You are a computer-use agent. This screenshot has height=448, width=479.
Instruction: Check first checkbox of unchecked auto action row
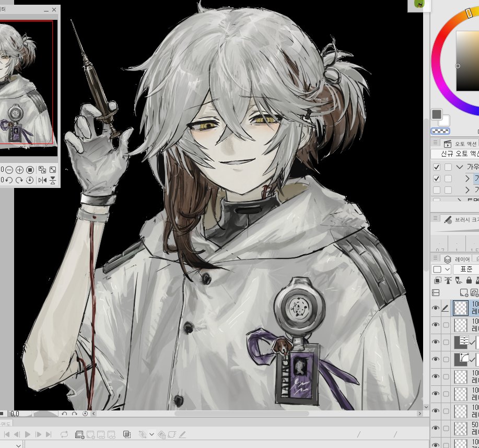click(437, 190)
